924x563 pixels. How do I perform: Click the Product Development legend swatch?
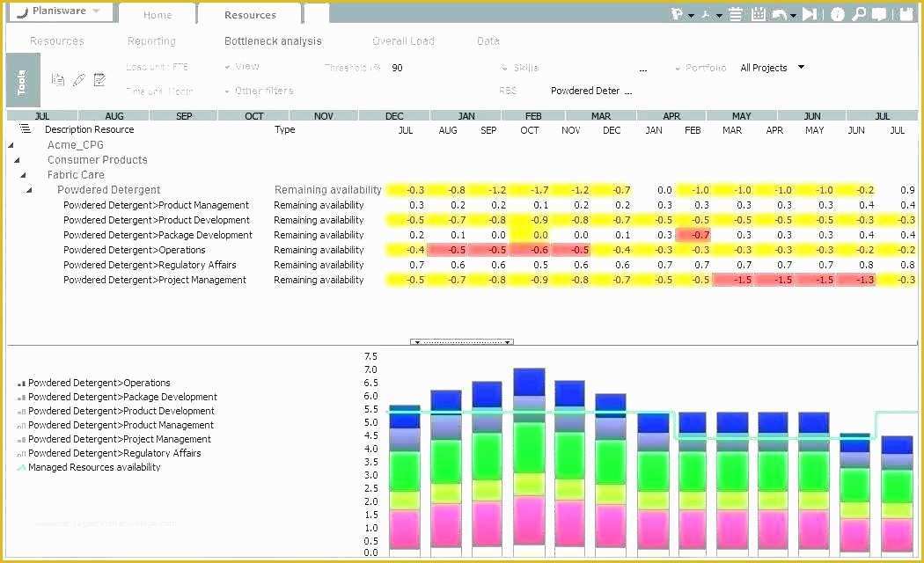[x=21, y=412]
